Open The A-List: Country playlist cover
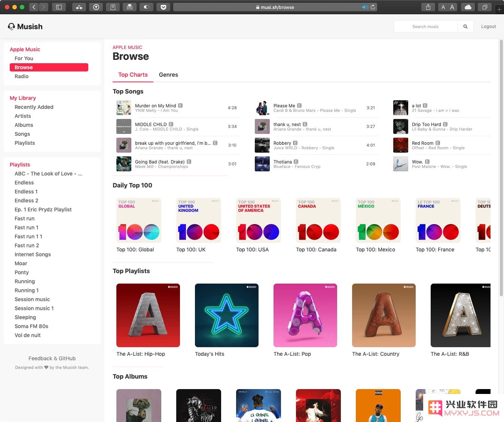Image resolution: width=504 pixels, height=422 pixels. pyautogui.click(x=384, y=315)
